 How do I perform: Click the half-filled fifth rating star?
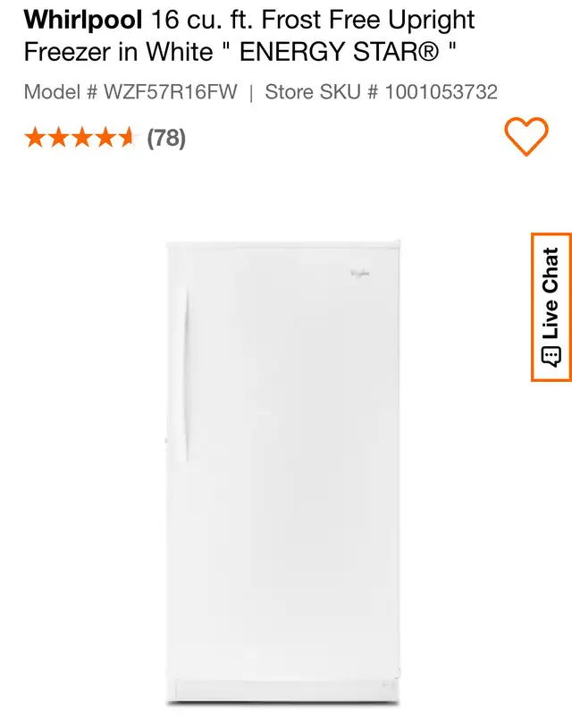coord(126,138)
